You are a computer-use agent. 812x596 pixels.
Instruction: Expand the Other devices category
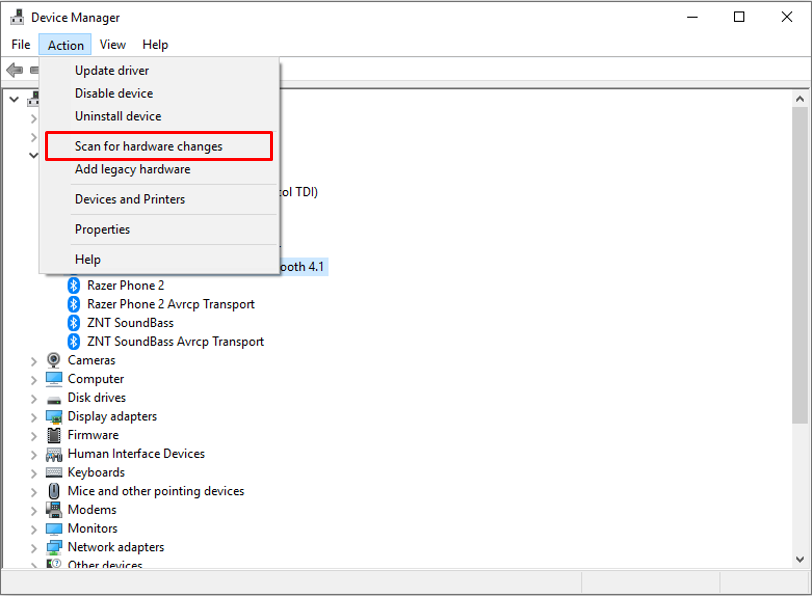tap(35, 565)
